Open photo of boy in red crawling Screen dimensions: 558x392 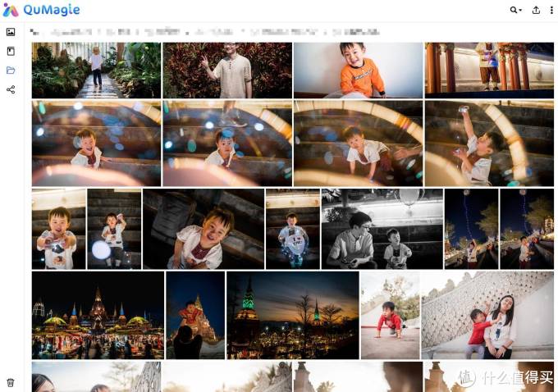click(391, 315)
